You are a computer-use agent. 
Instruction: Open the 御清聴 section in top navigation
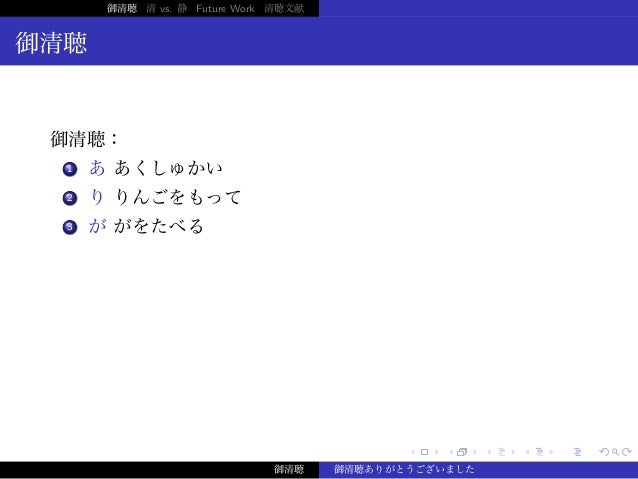(x=122, y=8)
